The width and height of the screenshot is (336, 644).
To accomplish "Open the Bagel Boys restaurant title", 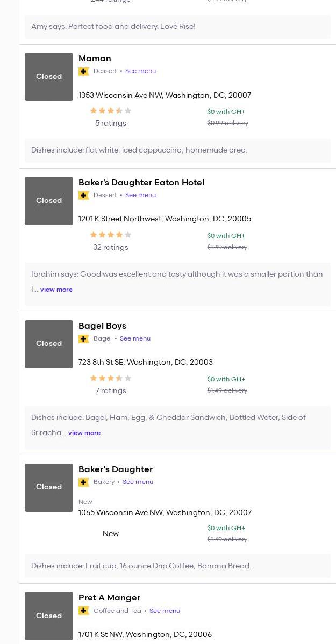I will [102, 326].
